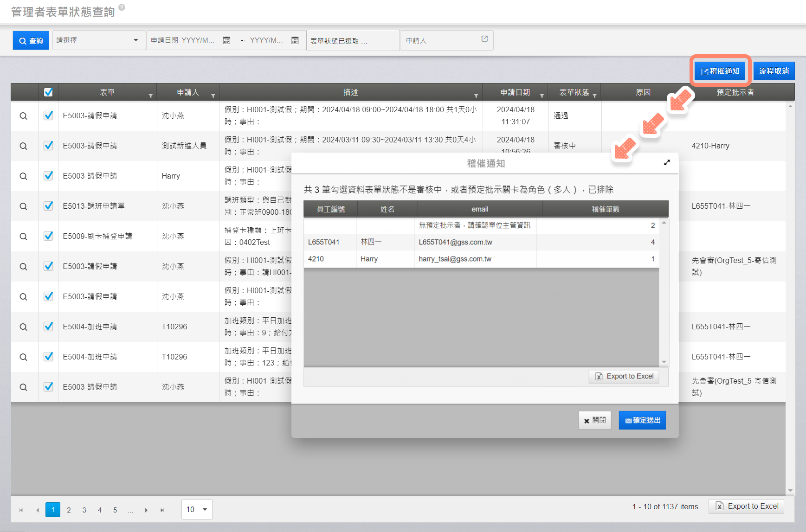Filter the 表單 column
Screen dimensions: 806x532
coord(150,96)
